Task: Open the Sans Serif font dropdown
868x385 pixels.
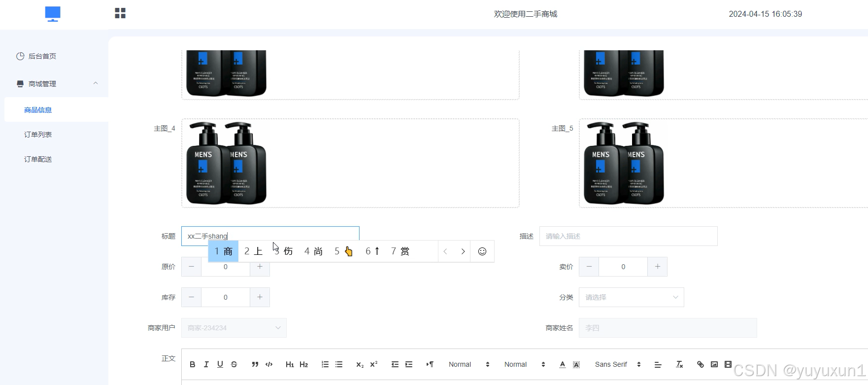Action: point(618,364)
